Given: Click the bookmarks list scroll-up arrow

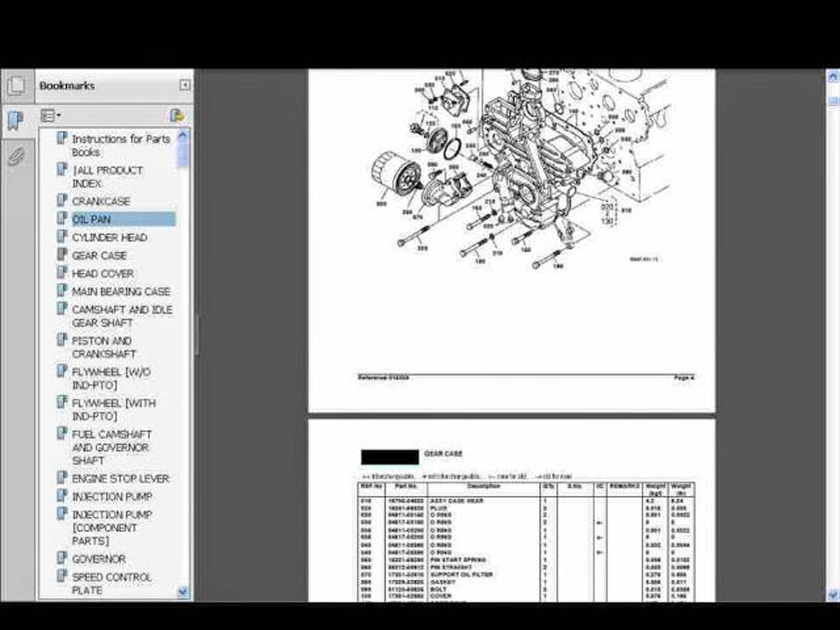Looking at the screenshot, I should click(183, 136).
